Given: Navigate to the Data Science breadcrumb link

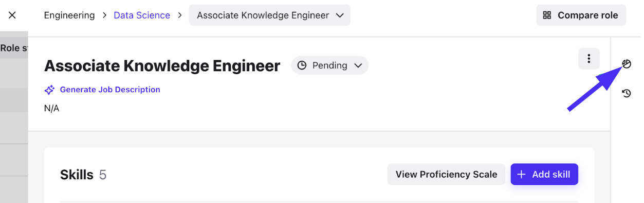Looking at the screenshot, I should [142, 15].
